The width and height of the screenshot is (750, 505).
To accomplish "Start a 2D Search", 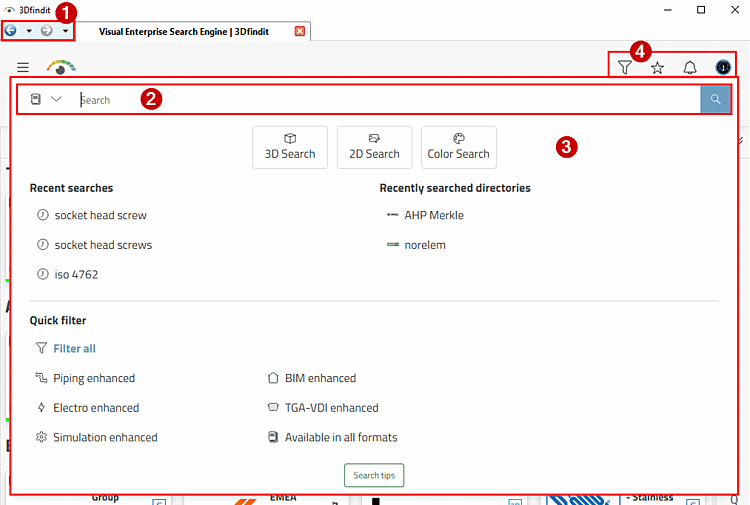I will pos(374,147).
